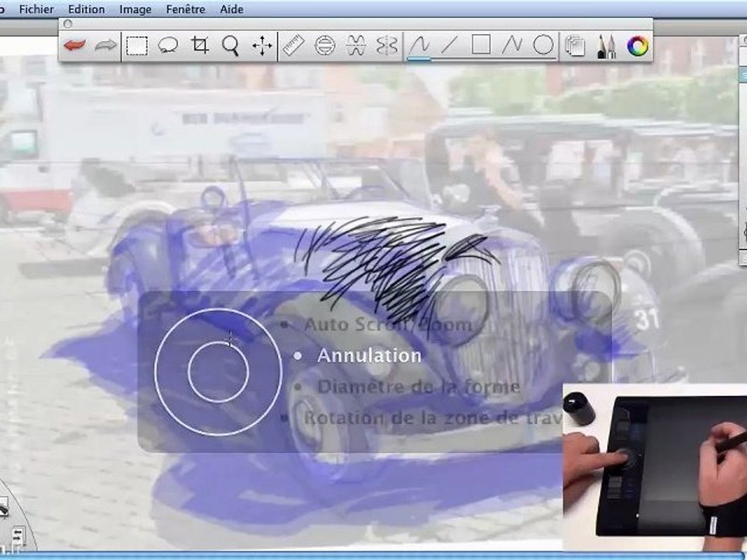Activate the Zoom magnifier tool
The height and width of the screenshot is (560, 747).
click(230, 46)
